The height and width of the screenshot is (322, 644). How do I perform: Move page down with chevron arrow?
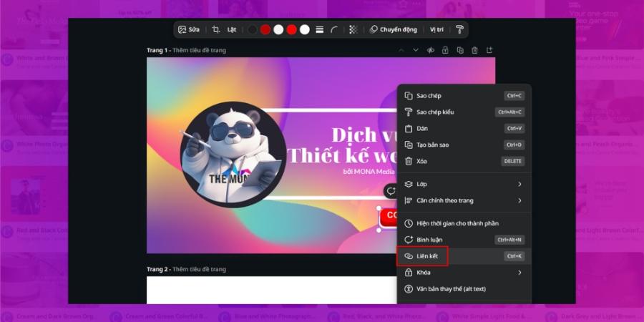point(416,50)
